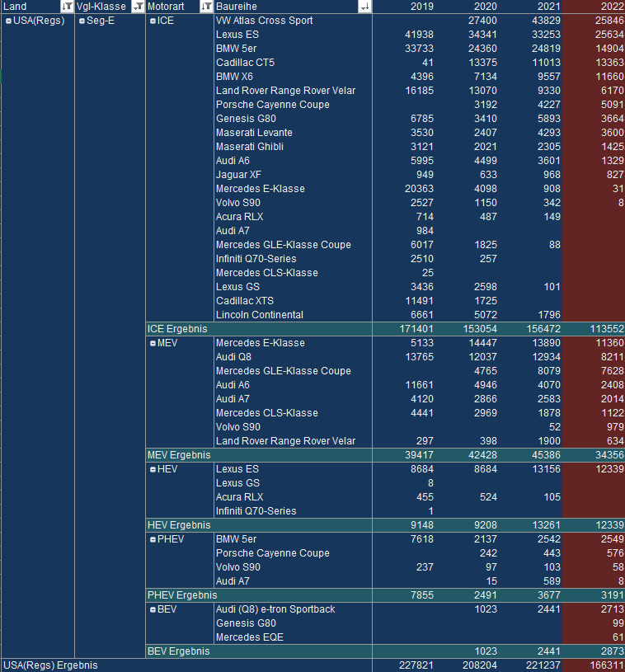Image resolution: width=625 pixels, height=672 pixels.
Task: Click the BEV Ergebnis subtotal label
Action: point(179,651)
